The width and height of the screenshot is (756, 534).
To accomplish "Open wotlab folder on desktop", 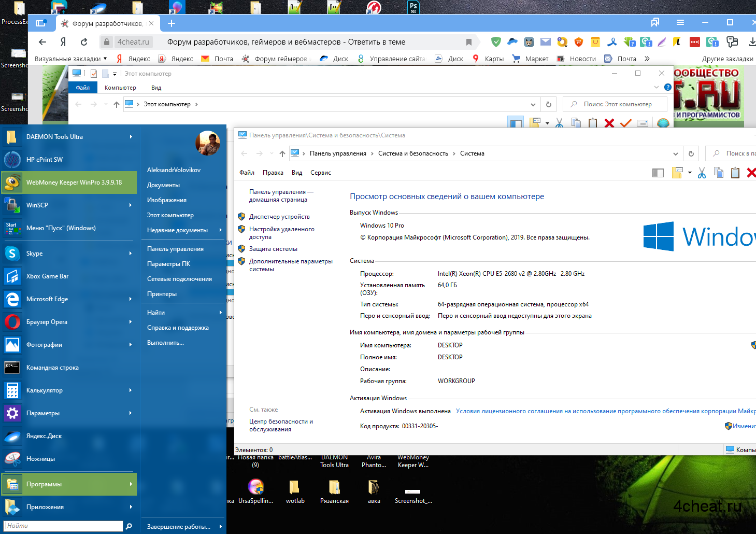I will click(295, 491).
